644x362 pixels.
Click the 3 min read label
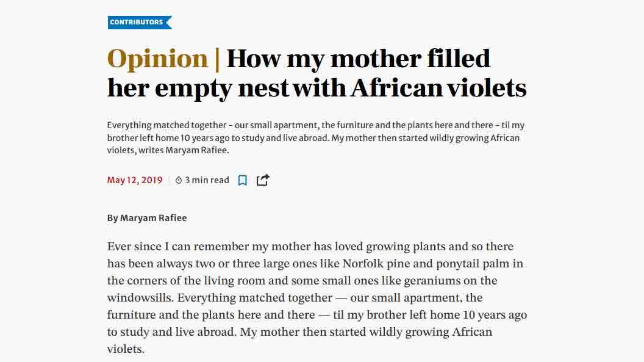pyautogui.click(x=207, y=180)
